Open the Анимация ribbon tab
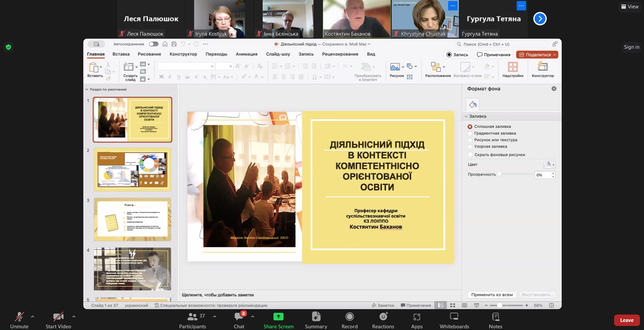This screenshot has height=330, width=644. [246, 54]
